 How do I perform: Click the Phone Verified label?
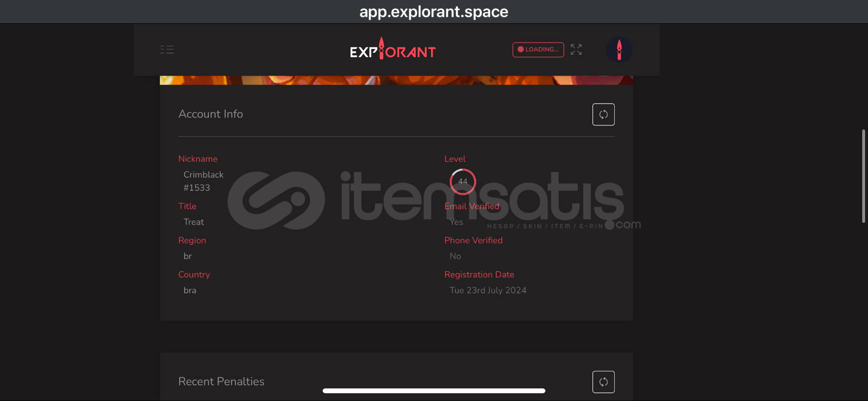tap(473, 240)
